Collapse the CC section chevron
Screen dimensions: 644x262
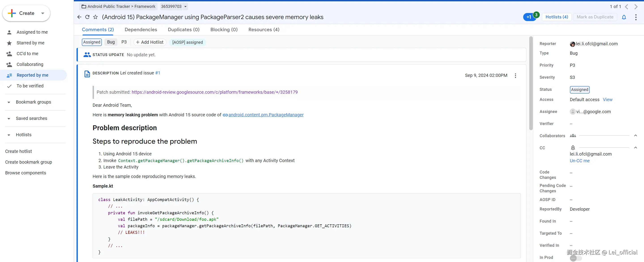(x=635, y=147)
